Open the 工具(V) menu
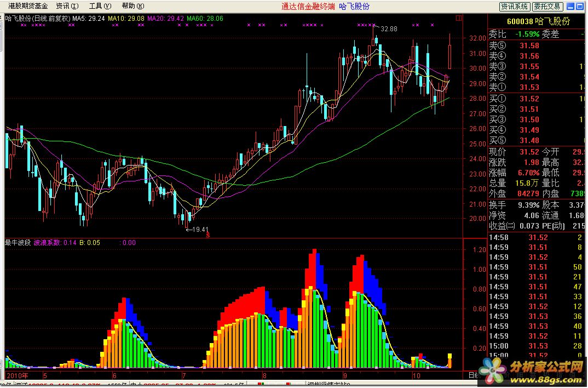Screen dimensions: 588x388 click(x=100, y=7)
